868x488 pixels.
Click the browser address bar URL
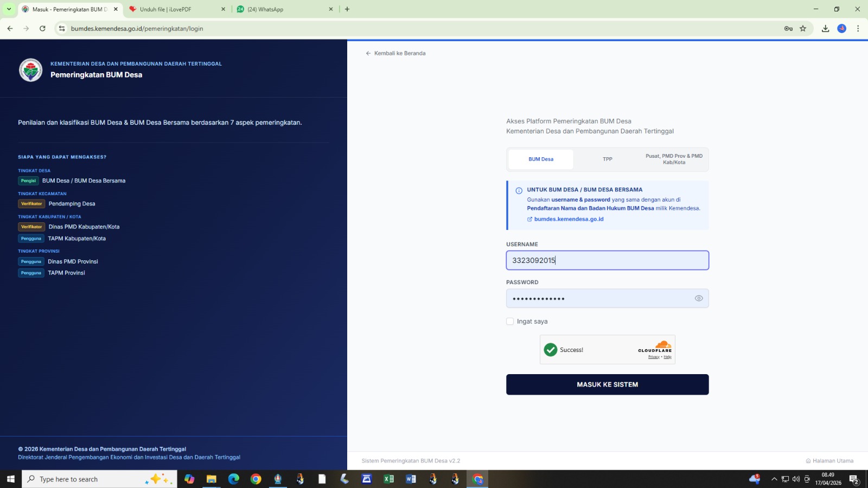(137, 29)
